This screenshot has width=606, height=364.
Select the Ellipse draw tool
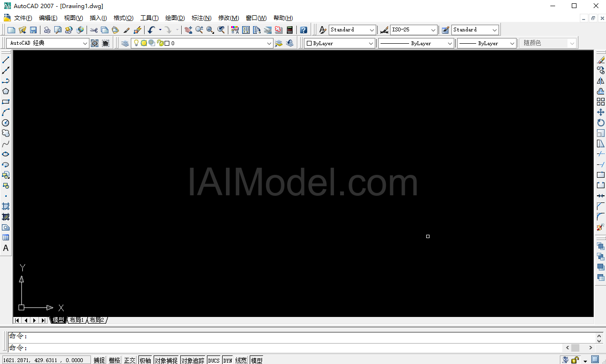(x=6, y=154)
